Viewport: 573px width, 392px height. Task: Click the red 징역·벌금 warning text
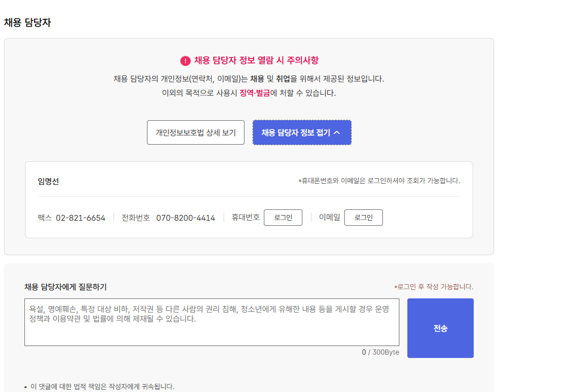coord(254,93)
